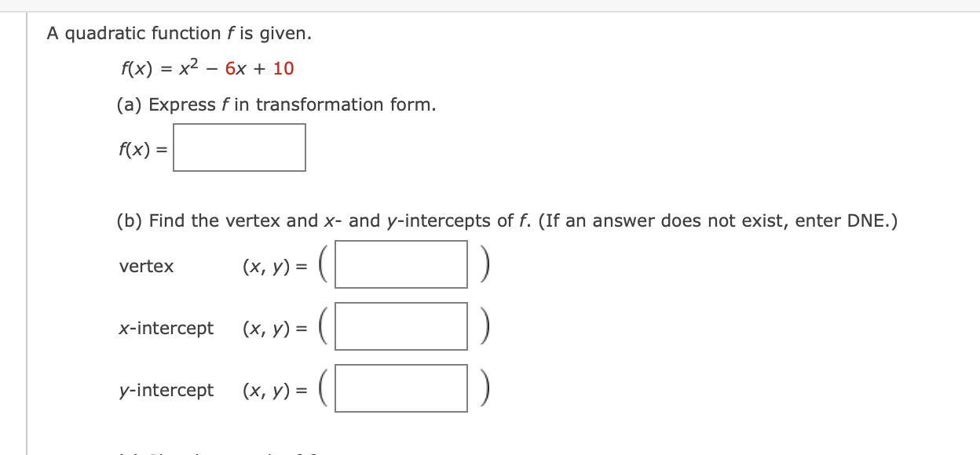Select the equation f(x) = x2 − 6x + 10
Image resolution: width=980 pixels, height=455 pixels.
click(x=207, y=69)
